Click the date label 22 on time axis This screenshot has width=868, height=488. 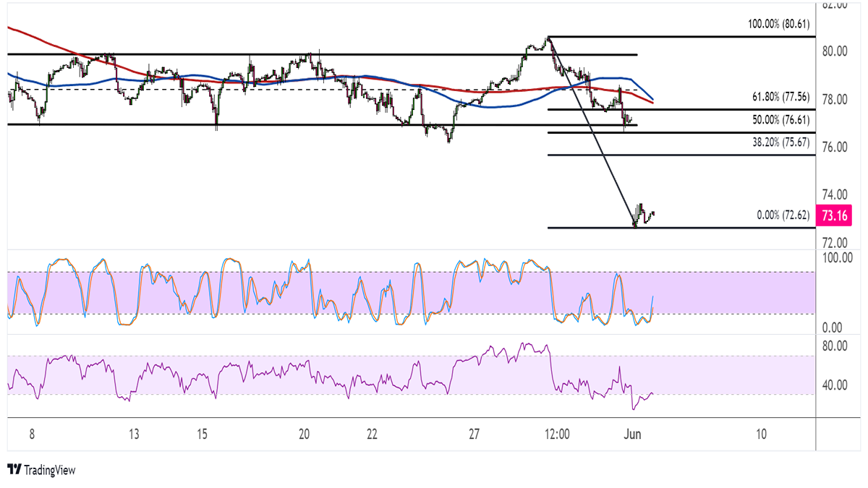(372, 435)
